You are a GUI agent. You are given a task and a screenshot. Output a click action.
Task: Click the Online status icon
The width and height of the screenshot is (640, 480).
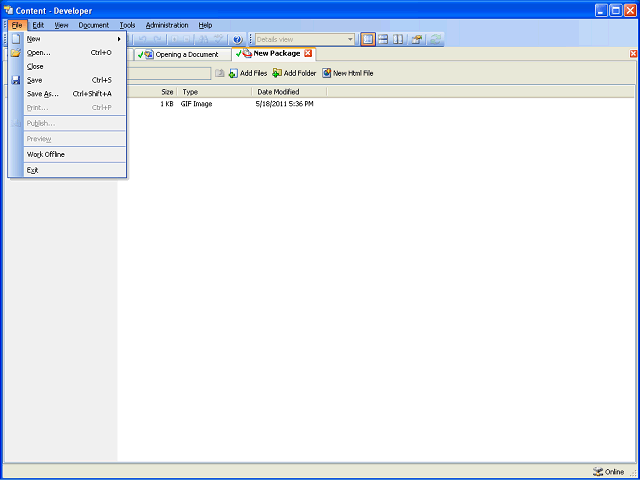[x=598, y=471]
